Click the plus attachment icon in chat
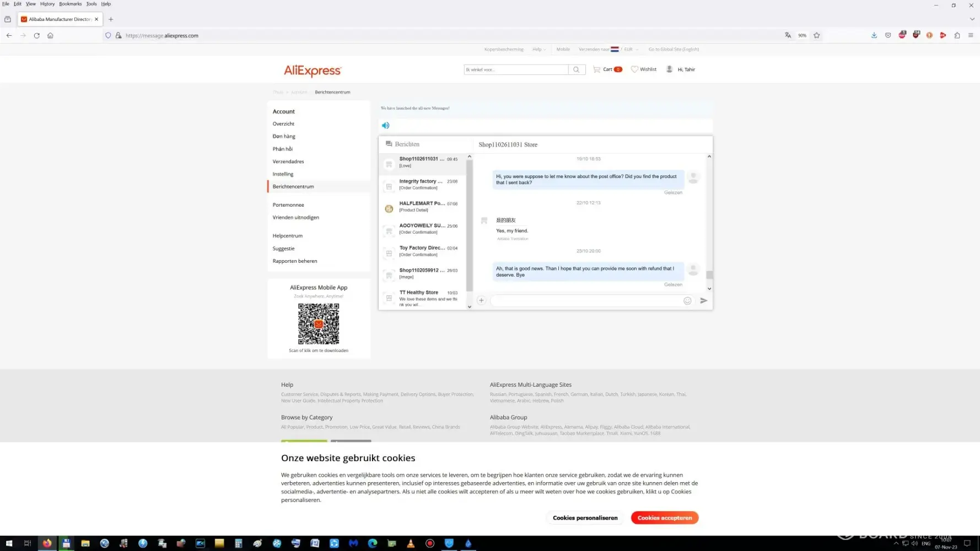Viewport: 980px width, 551px height. 481,300
